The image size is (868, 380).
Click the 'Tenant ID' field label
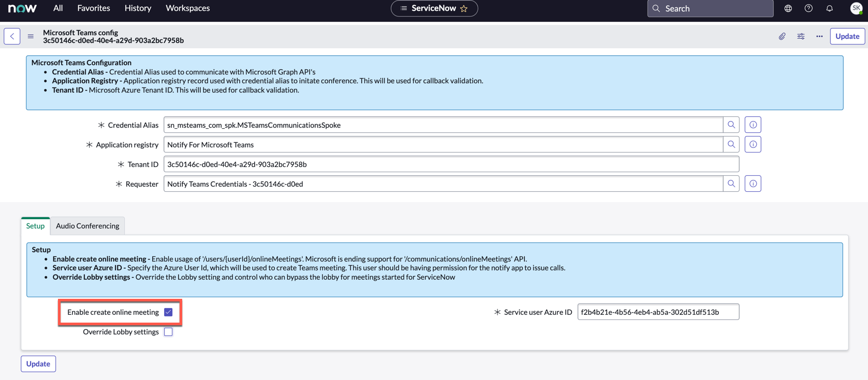pyautogui.click(x=143, y=164)
